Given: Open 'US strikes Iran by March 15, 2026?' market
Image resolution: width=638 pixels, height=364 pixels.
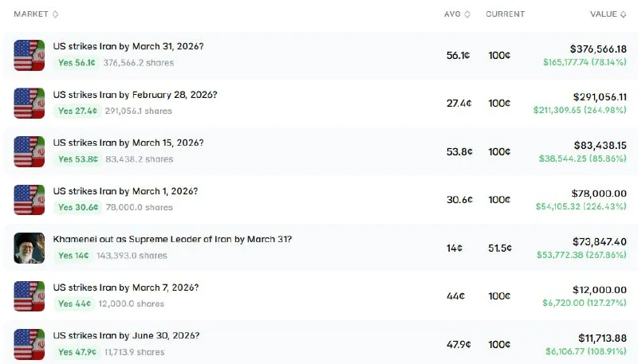Looking at the screenshot, I should (128, 143).
